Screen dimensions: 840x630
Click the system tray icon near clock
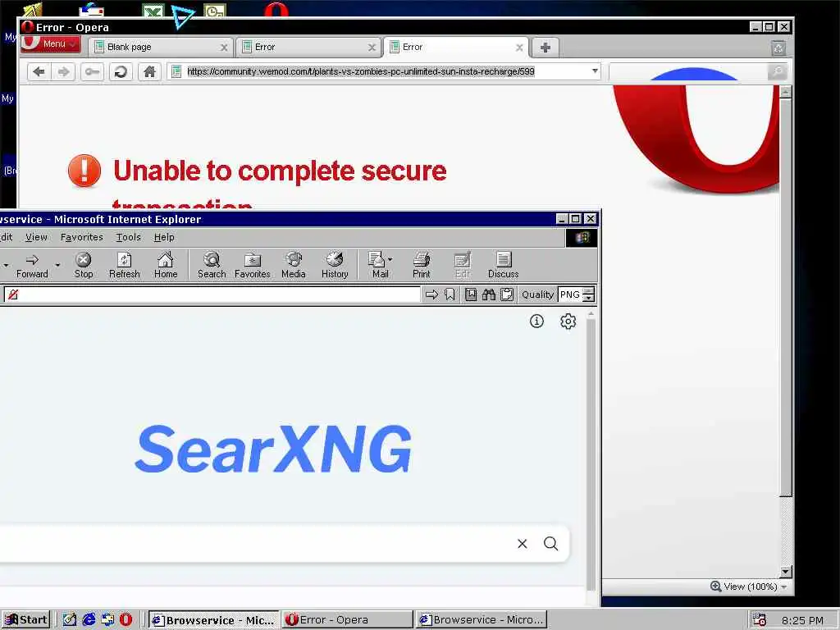[759, 620]
